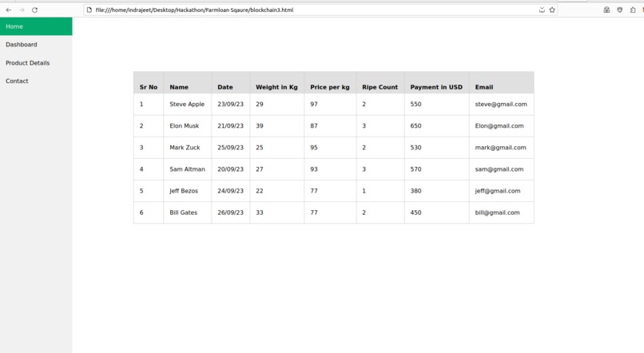
Task: Click payment value 570
Action: pyautogui.click(x=415, y=169)
